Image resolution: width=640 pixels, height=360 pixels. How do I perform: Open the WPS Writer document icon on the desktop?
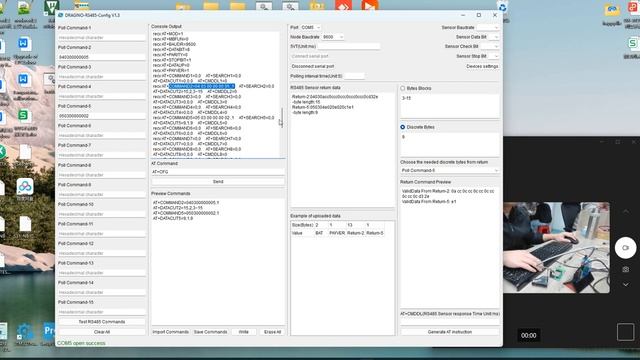click(23, 43)
